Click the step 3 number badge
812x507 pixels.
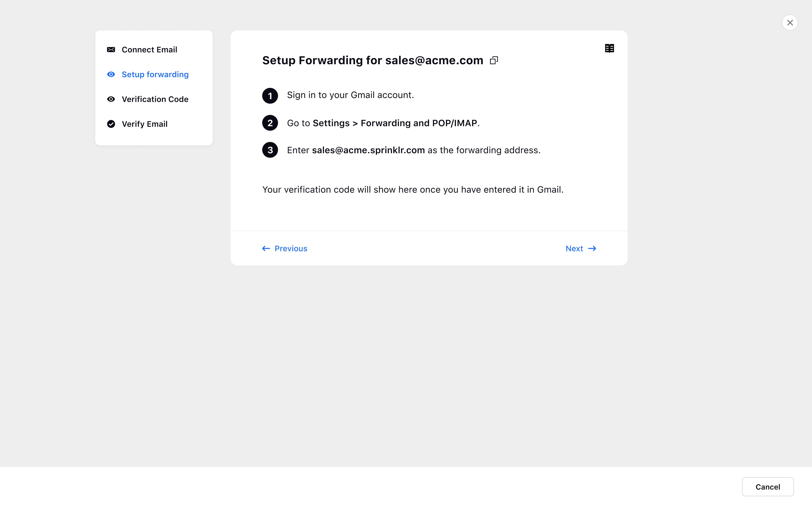[270, 150]
